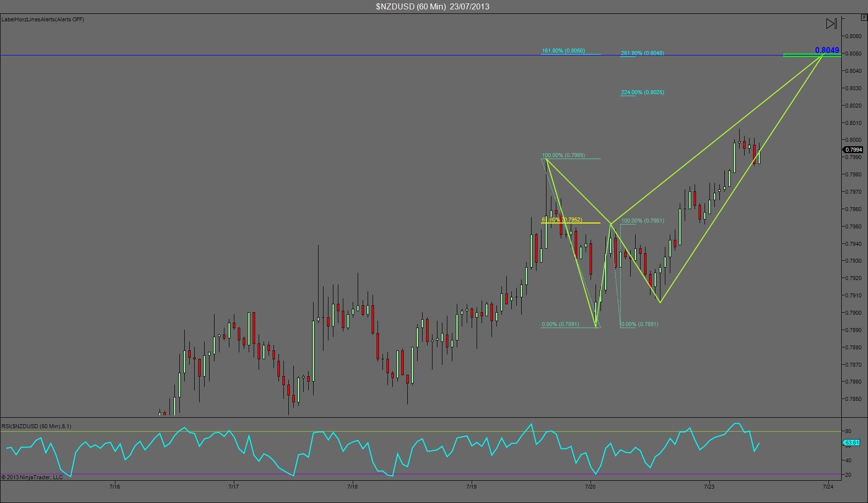Click the left 0.00% (0.7891) Fibonacci label
The height and width of the screenshot is (503, 868).
click(560, 324)
